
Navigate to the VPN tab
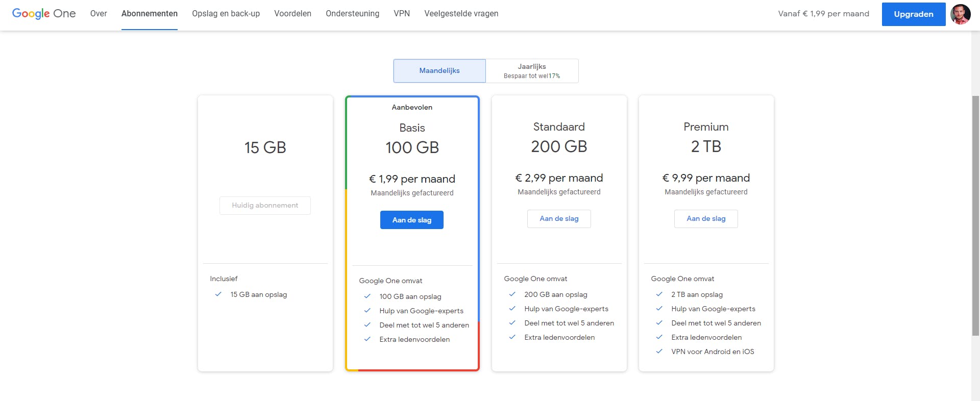402,14
